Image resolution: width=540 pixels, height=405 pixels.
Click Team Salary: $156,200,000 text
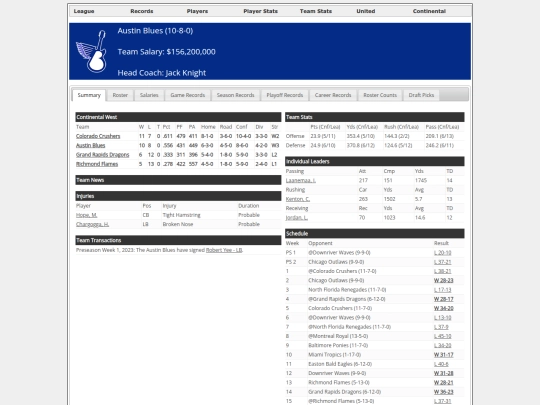pyautogui.click(x=166, y=52)
